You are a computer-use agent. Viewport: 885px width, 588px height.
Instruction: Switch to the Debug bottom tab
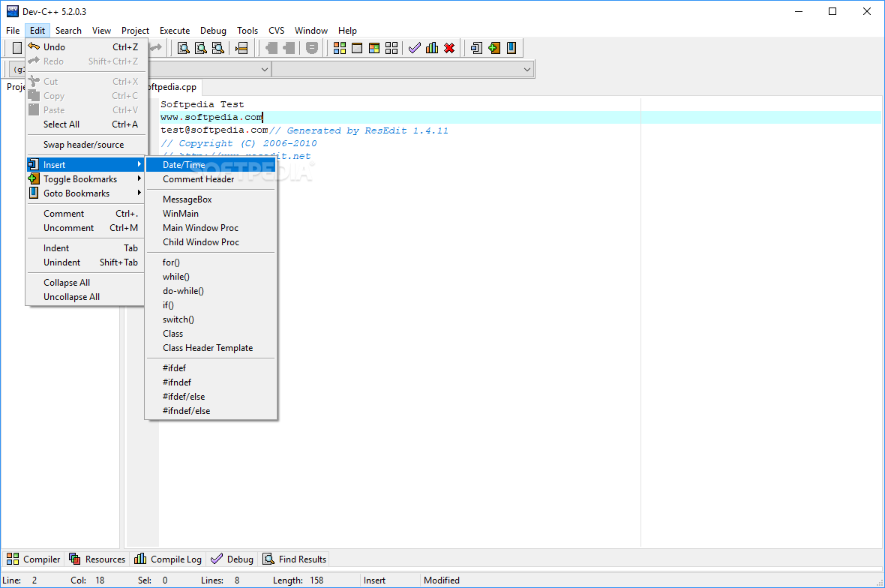232,559
